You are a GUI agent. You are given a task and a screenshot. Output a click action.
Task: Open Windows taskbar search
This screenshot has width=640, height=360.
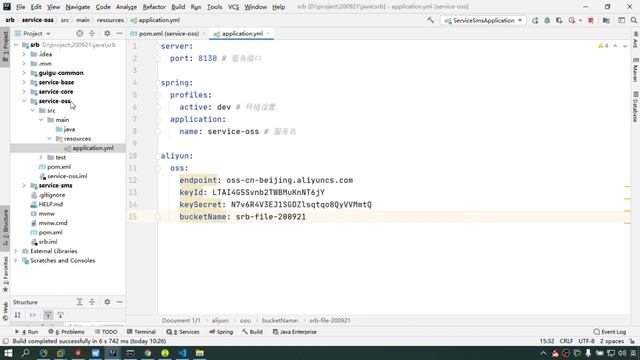click(25, 353)
